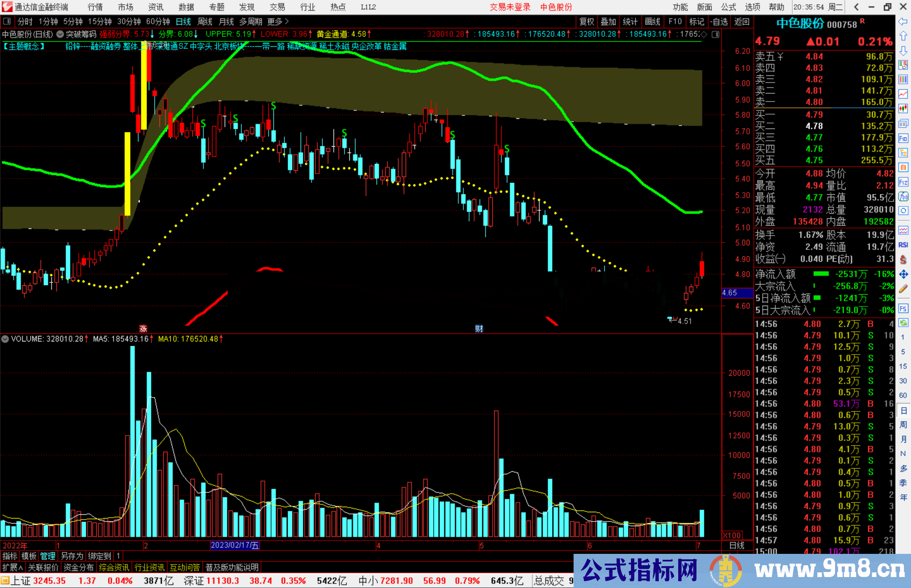
Task: Click the 复权 button
Action: pyautogui.click(x=586, y=21)
